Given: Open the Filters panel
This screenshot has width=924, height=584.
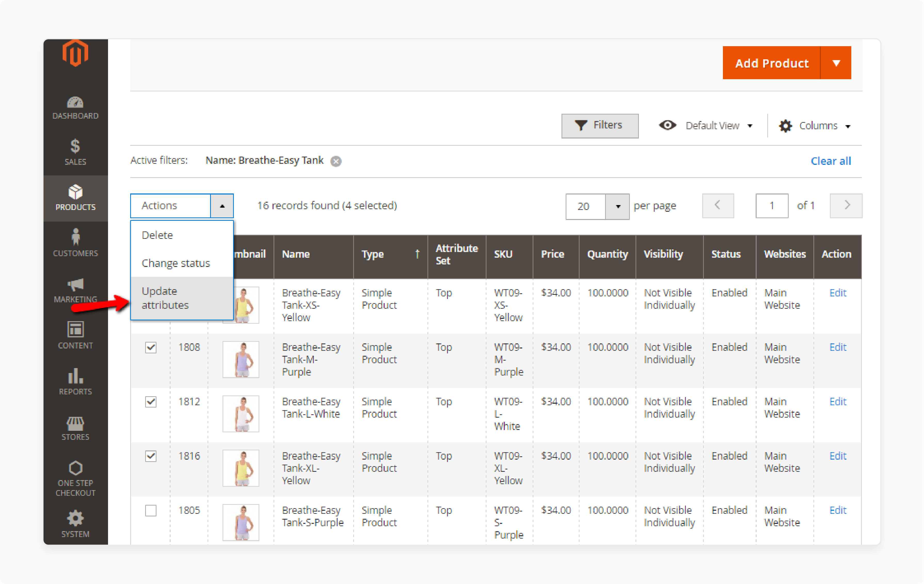Looking at the screenshot, I should coord(600,126).
